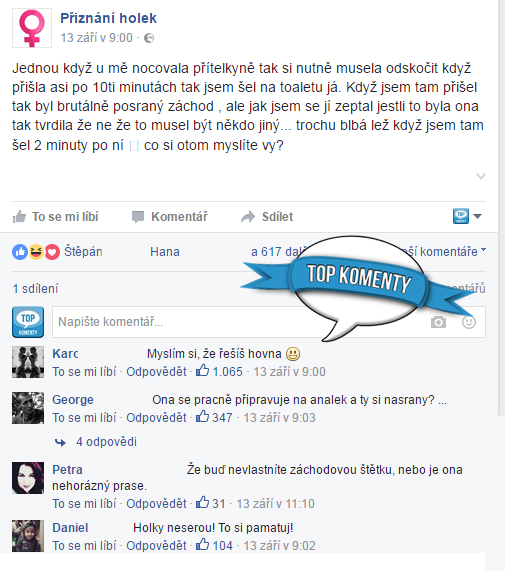Open Daniel's profile picture thumbnail
This screenshot has width=505, height=571.
28,536
